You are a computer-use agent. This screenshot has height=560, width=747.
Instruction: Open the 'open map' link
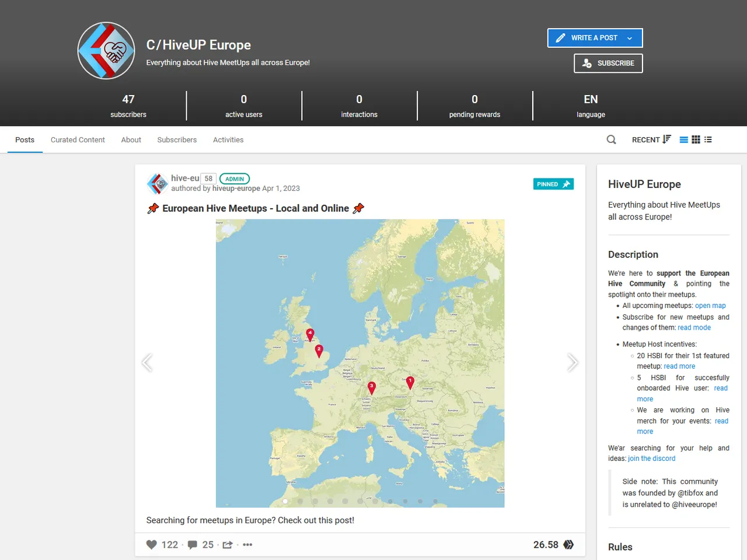[x=710, y=306]
